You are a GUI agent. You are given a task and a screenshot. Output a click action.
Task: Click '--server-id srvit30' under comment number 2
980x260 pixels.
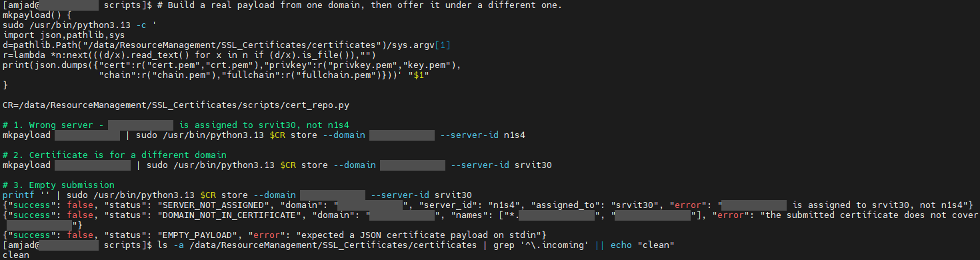click(x=502, y=165)
